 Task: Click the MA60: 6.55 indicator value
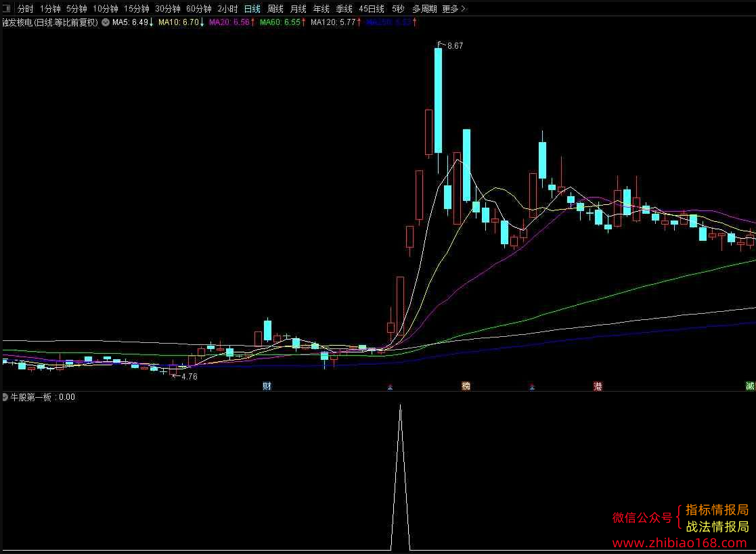[282, 22]
